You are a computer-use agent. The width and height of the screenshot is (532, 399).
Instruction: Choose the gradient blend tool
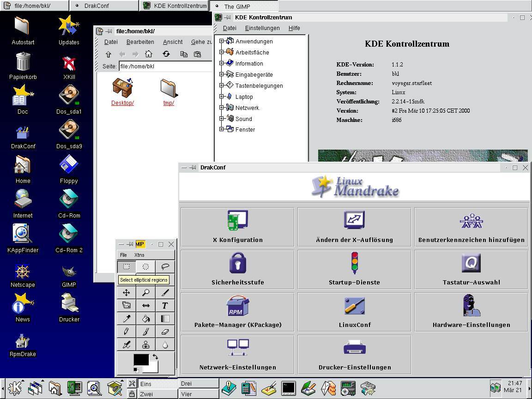coord(165,319)
